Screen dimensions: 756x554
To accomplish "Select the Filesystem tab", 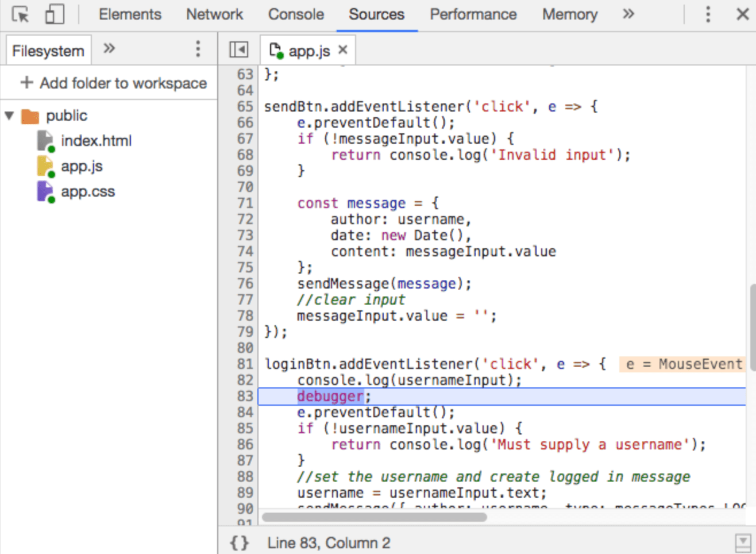I will (x=48, y=50).
